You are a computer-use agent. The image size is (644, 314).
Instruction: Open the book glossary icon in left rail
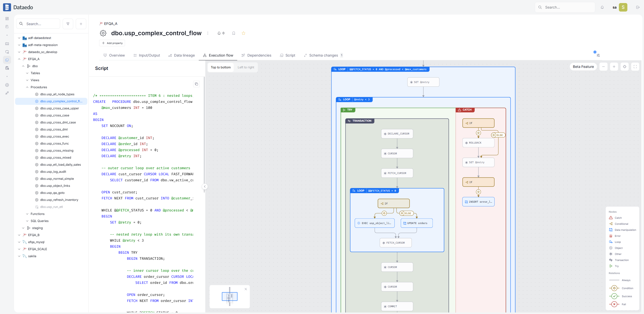pos(7,44)
